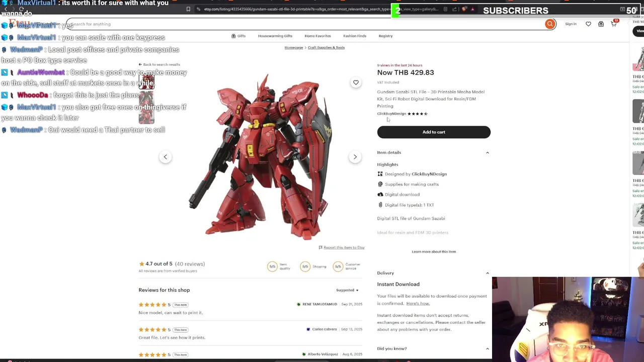
Task: Click the price Now THB 429.83
Action: (406, 72)
